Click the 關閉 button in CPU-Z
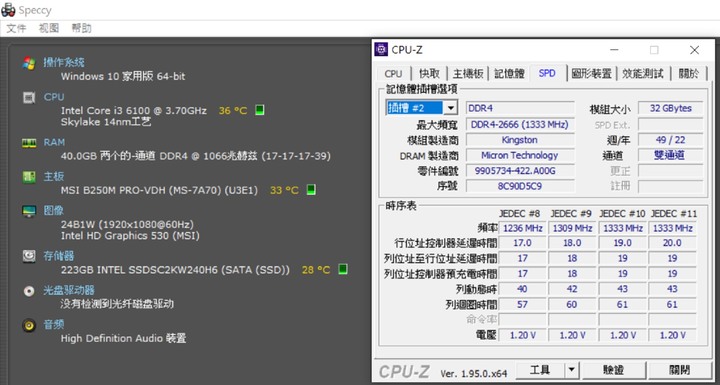720x385 pixels. [679, 370]
